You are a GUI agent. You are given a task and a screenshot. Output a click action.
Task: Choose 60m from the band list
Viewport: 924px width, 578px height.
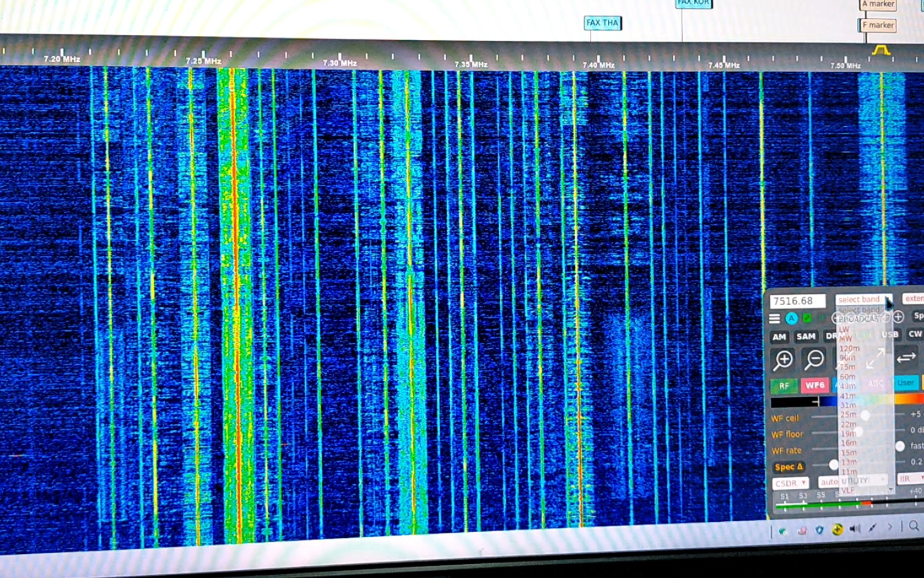(848, 377)
